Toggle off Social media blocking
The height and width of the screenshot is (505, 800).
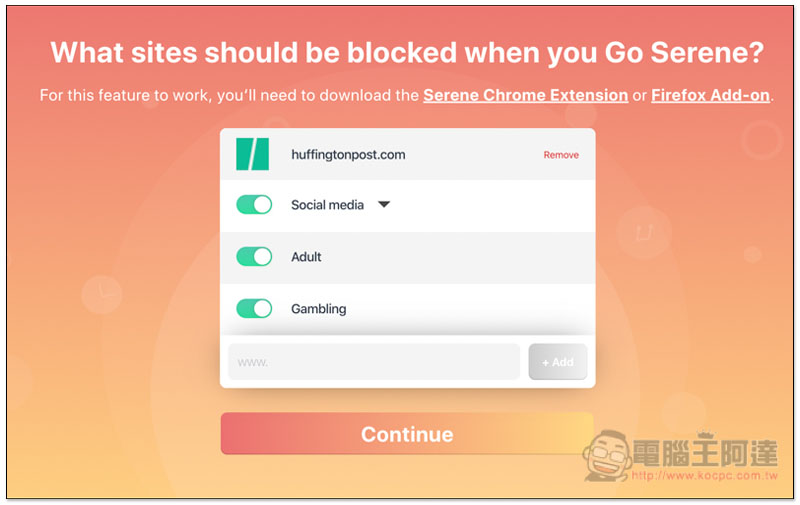pos(254,205)
